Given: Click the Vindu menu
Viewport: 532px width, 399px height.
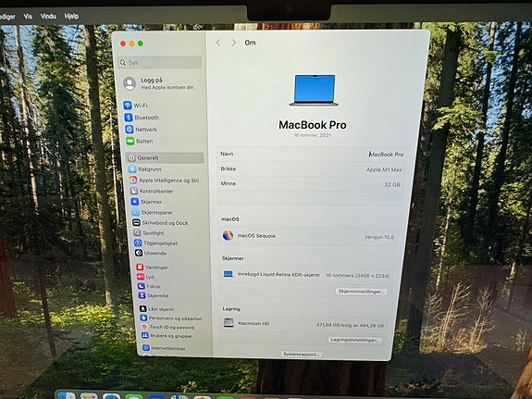Looking at the screenshot, I should 48,16.
